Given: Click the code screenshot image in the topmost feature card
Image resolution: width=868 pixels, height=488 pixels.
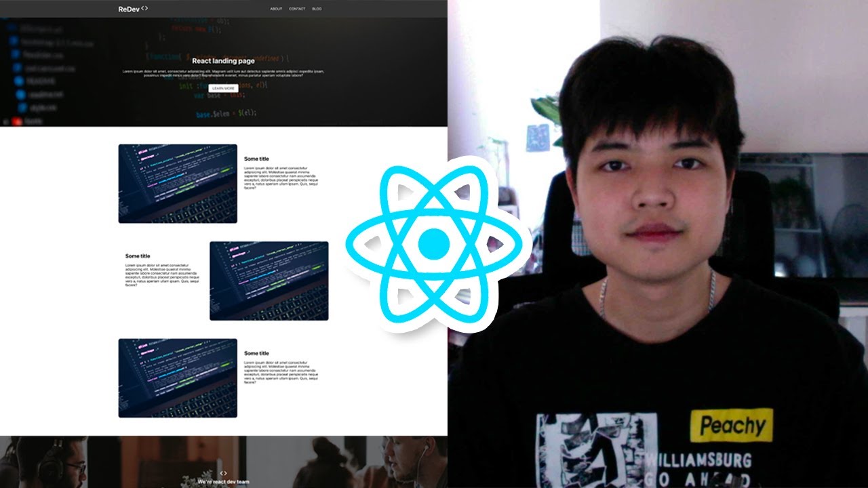Looking at the screenshot, I should [178, 184].
